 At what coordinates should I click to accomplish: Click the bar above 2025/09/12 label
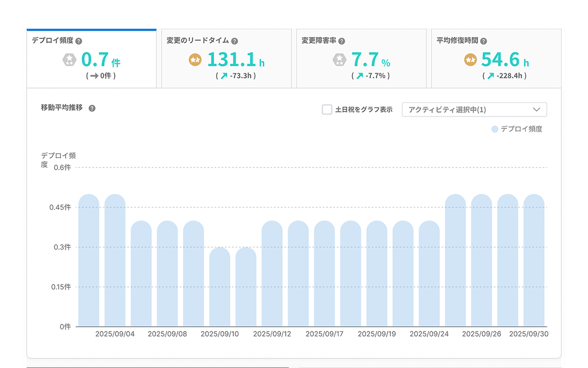(x=272, y=273)
